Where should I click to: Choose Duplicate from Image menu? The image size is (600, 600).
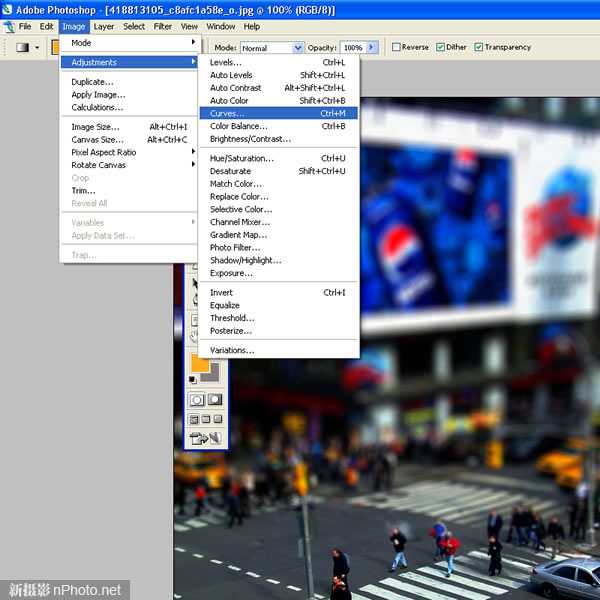pos(129,82)
